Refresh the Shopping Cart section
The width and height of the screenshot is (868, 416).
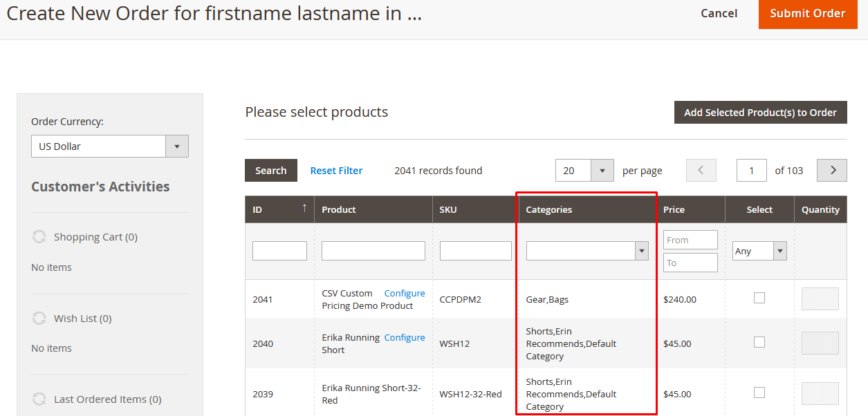[x=39, y=237]
